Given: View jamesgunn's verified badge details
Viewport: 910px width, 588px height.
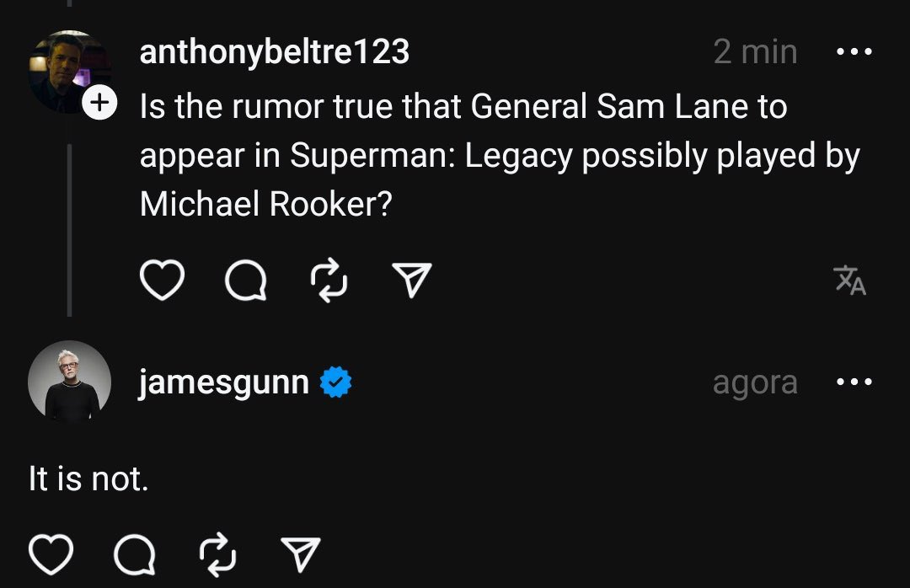Looking at the screenshot, I should pos(336,383).
